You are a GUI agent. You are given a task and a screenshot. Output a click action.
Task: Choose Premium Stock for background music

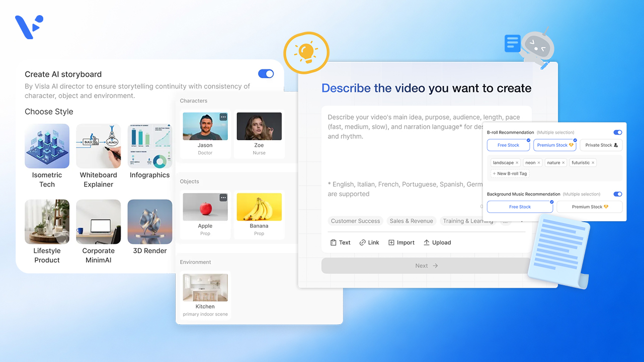[x=590, y=207]
